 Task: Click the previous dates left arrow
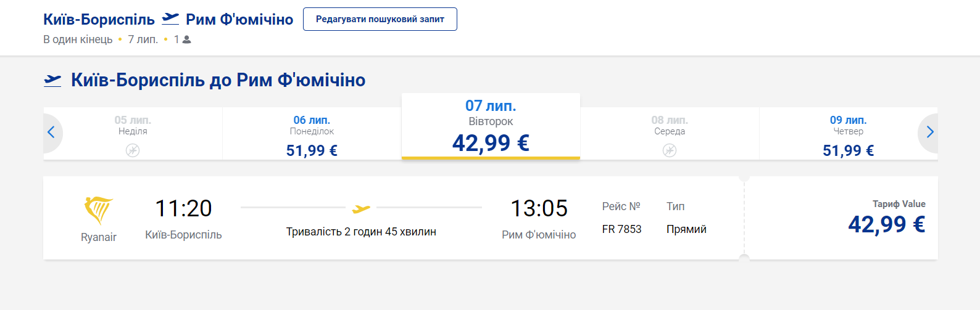52,132
